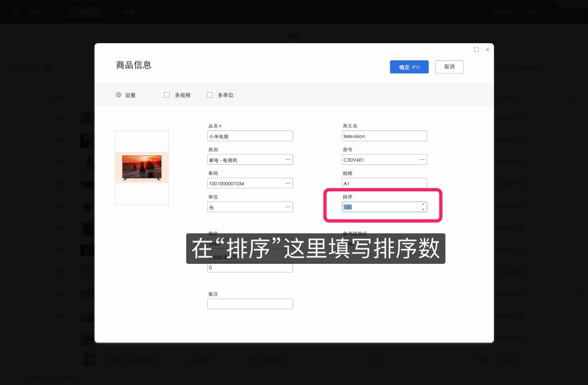The width and height of the screenshot is (588, 385).
Task: Click the 品名 field containing 小米电视
Action: 250,136
